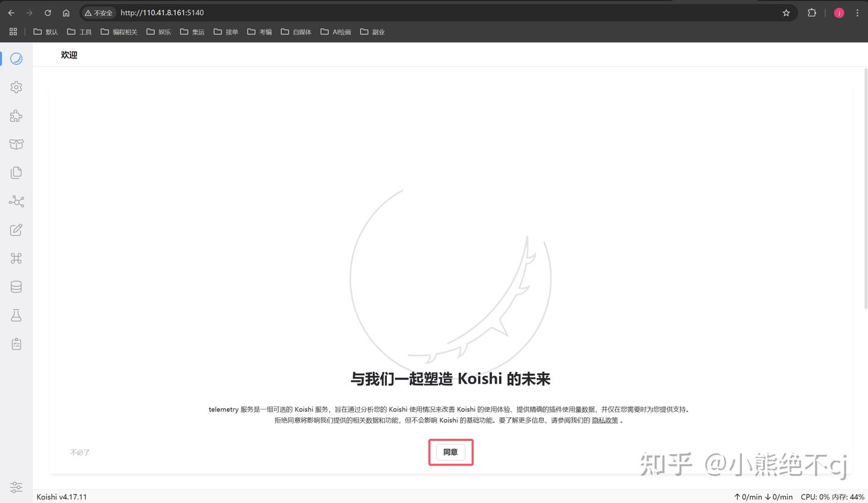The width and height of the screenshot is (868, 503).
Task: Click the 不安全 site security indicator
Action: [x=98, y=13]
